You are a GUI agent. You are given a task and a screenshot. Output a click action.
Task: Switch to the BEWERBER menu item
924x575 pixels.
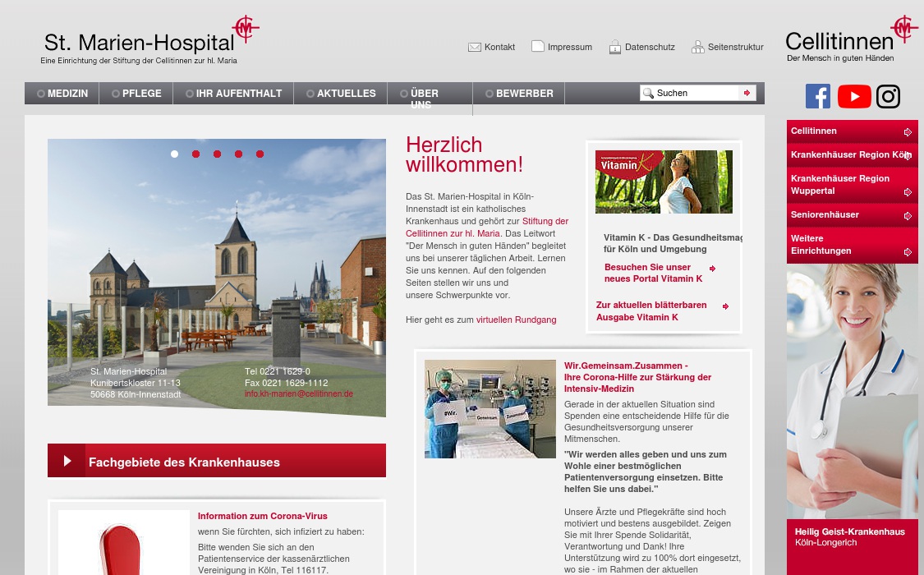click(x=525, y=93)
